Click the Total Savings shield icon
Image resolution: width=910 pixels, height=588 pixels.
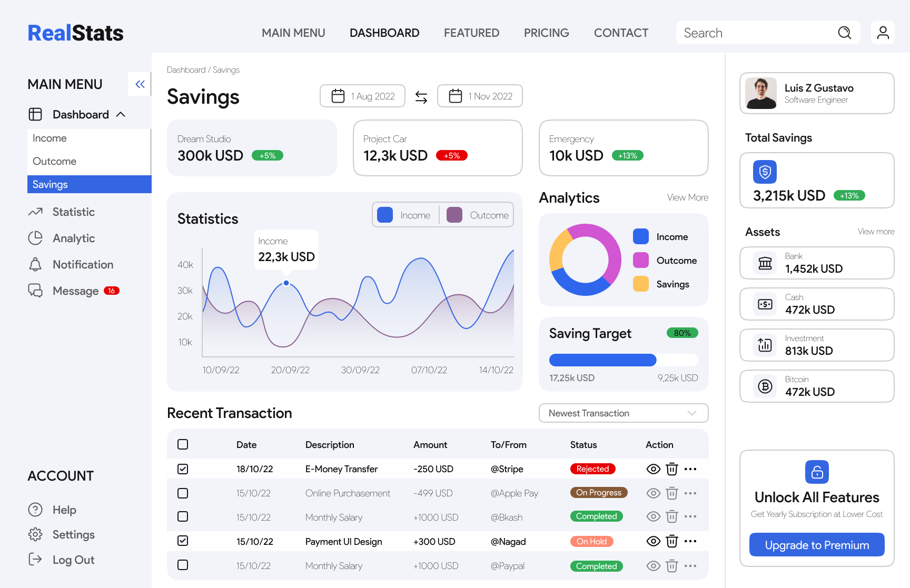(x=765, y=172)
